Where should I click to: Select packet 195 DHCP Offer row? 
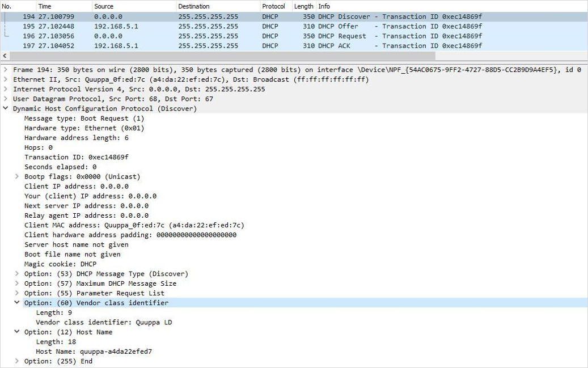pyautogui.click(x=294, y=26)
